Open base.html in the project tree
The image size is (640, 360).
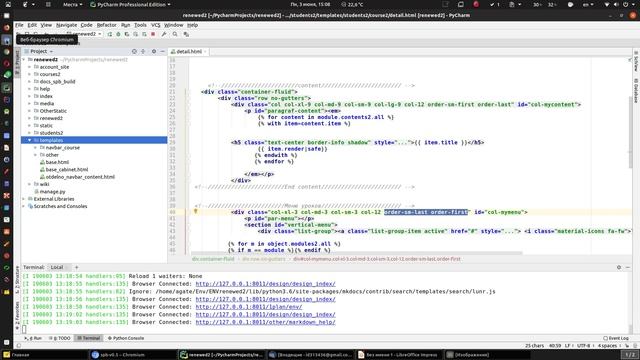tap(57, 162)
